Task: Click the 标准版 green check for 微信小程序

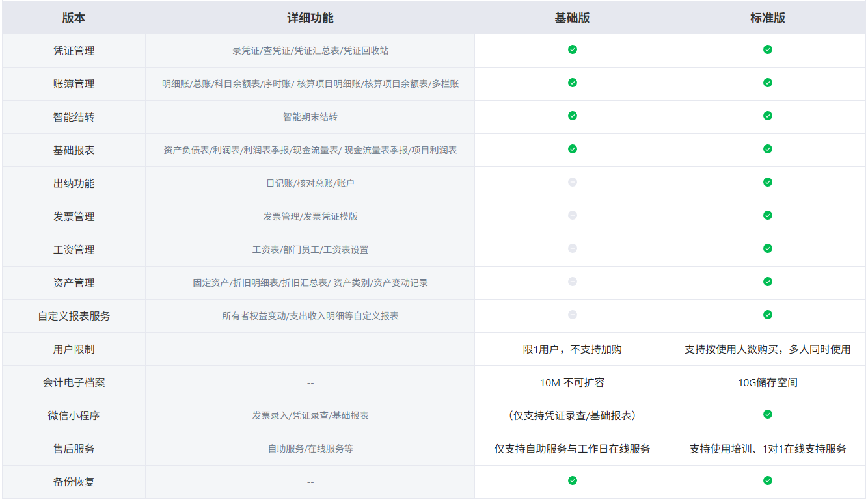Action: [767, 414]
